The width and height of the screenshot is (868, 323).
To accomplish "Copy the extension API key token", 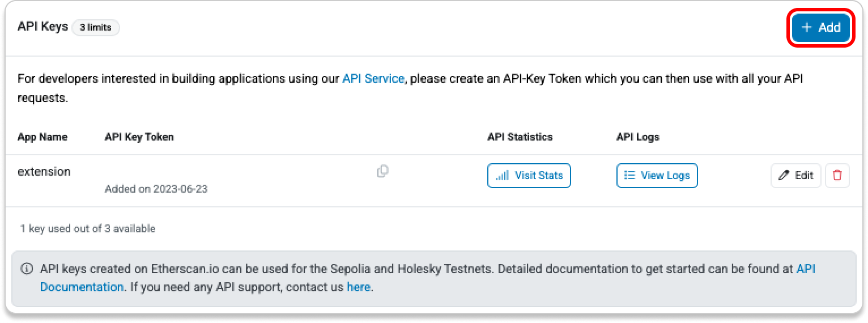I will point(383,171).
